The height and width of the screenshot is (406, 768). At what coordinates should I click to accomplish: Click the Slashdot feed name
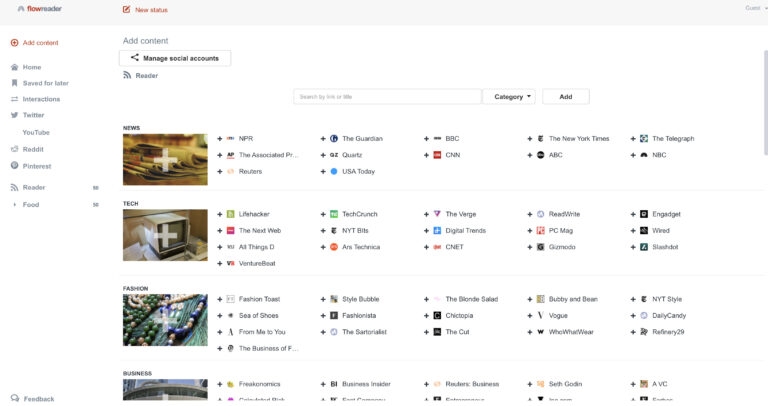[x=665, y=247]
